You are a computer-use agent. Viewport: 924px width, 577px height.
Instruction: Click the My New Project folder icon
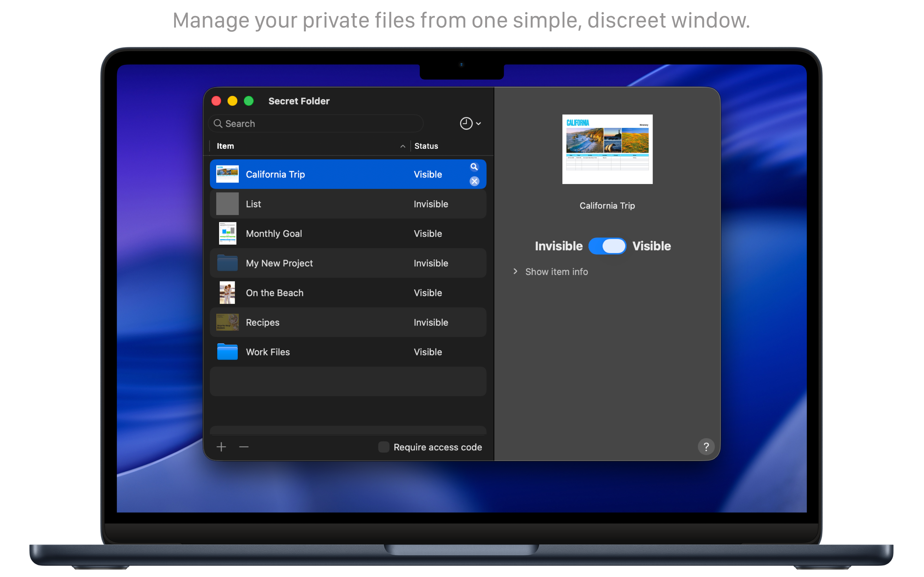[227, 263]
